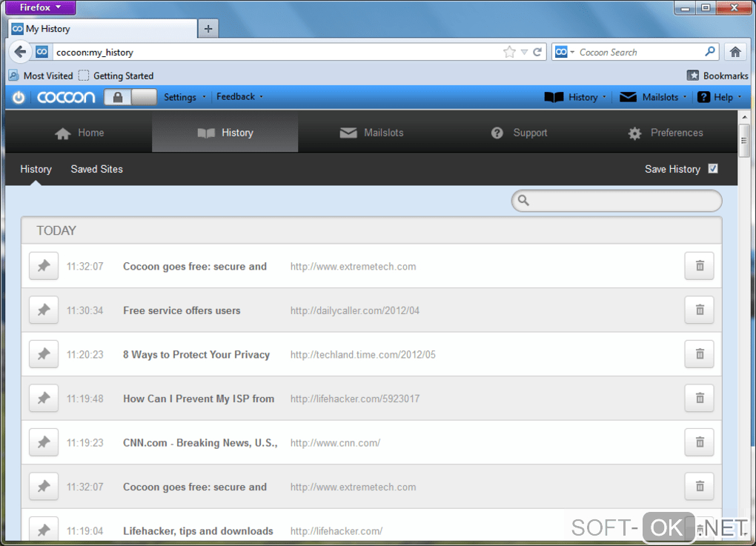
Task: Click the cocoon:my_history address bar
Action: [x=277, y=52]
